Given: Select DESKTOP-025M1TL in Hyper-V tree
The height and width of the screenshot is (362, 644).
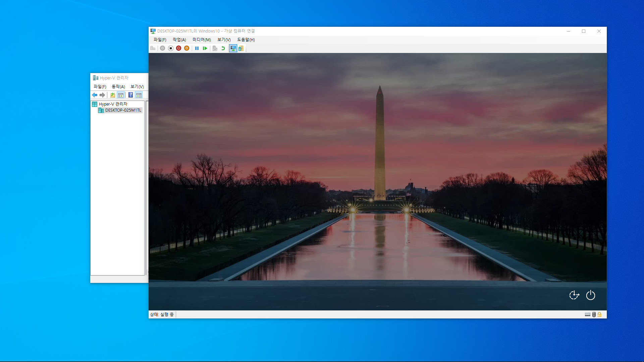Looking at the screenshot, I should (123, 110).
